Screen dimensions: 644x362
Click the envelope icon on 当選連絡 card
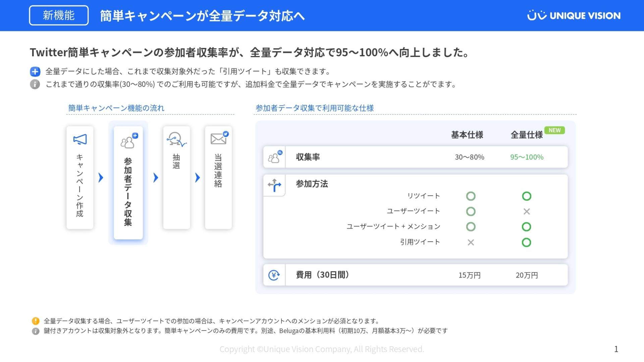(219, 138)
